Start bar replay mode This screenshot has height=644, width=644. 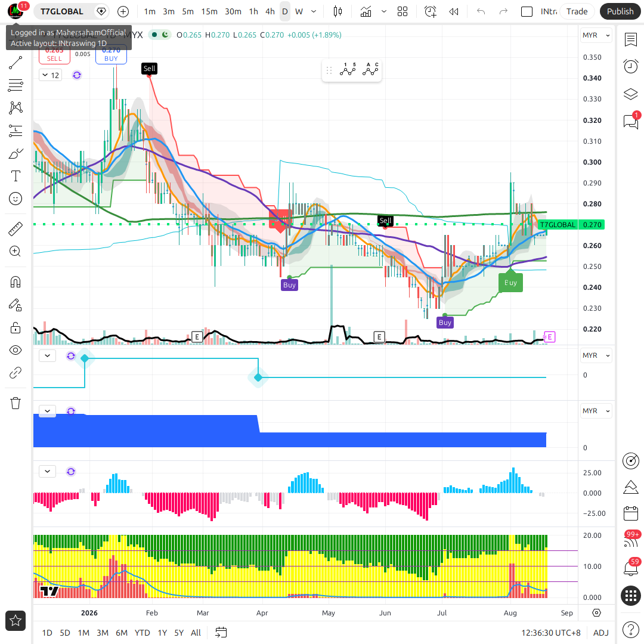pos(453,11)
